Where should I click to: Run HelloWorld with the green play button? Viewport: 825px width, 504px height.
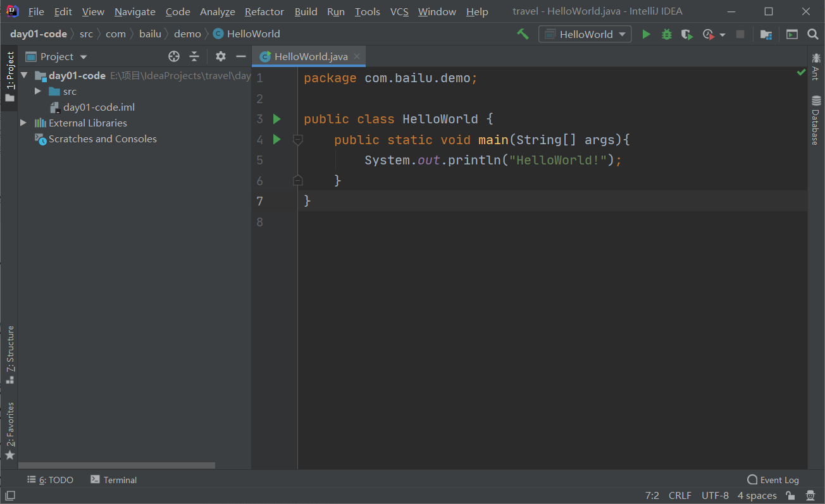click(x=646, y=34)
